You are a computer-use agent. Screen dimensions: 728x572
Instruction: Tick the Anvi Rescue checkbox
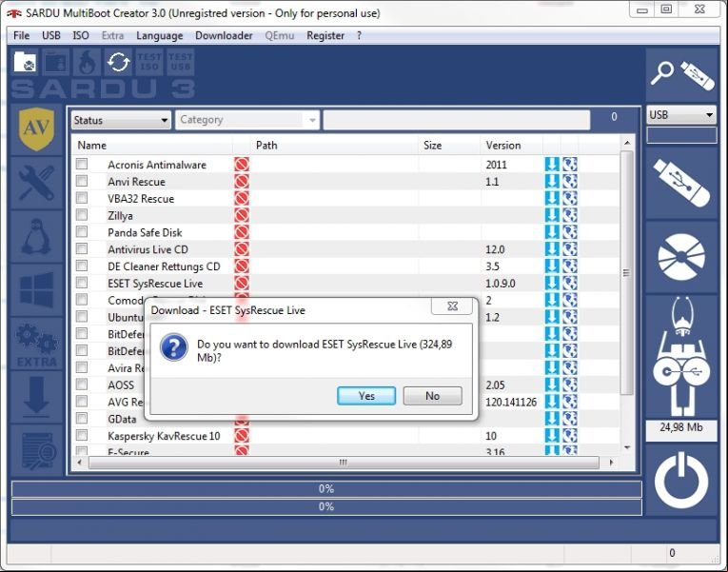82,181
